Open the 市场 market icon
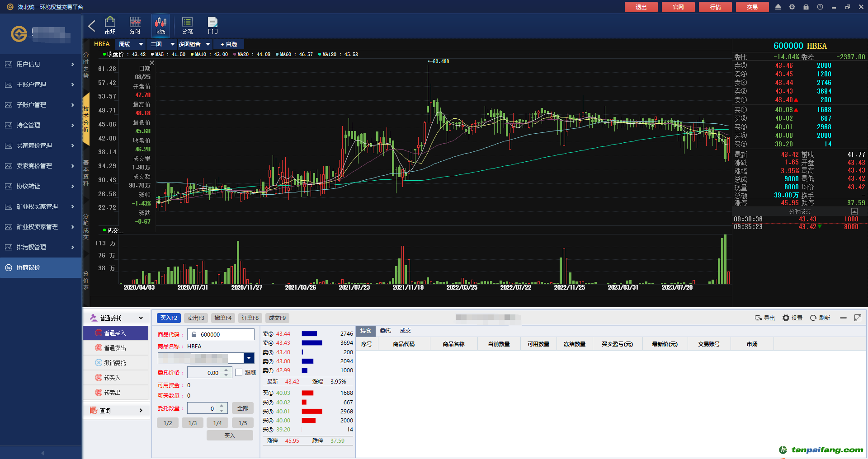The height and width of the screenshot is (459, 868). pos(110,25)
